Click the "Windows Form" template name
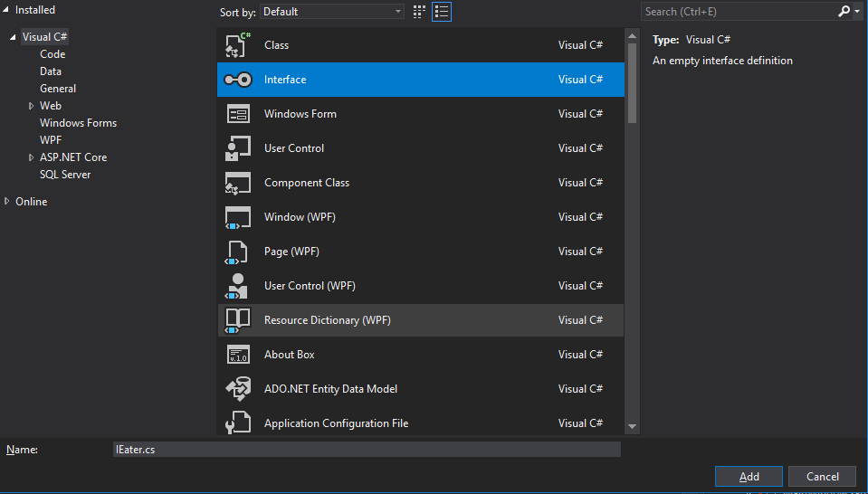868x494 pixels. tap(300, 114)
